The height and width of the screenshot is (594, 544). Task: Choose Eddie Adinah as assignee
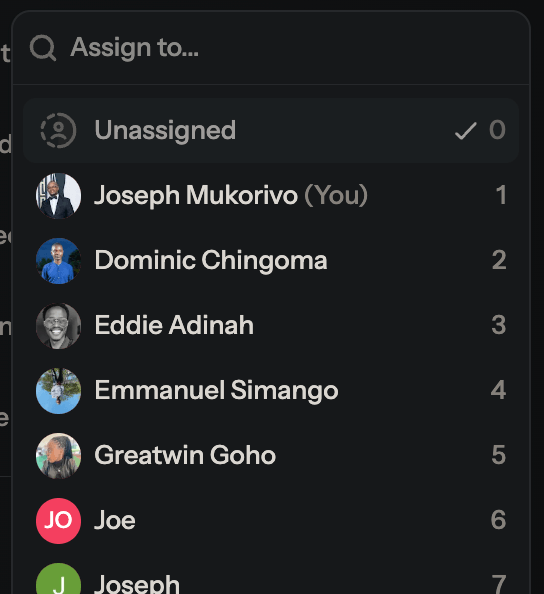(271, 326)
